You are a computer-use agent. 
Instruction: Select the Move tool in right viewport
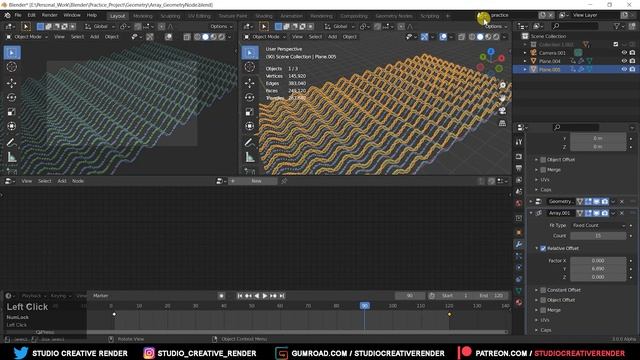click(250, 83)
